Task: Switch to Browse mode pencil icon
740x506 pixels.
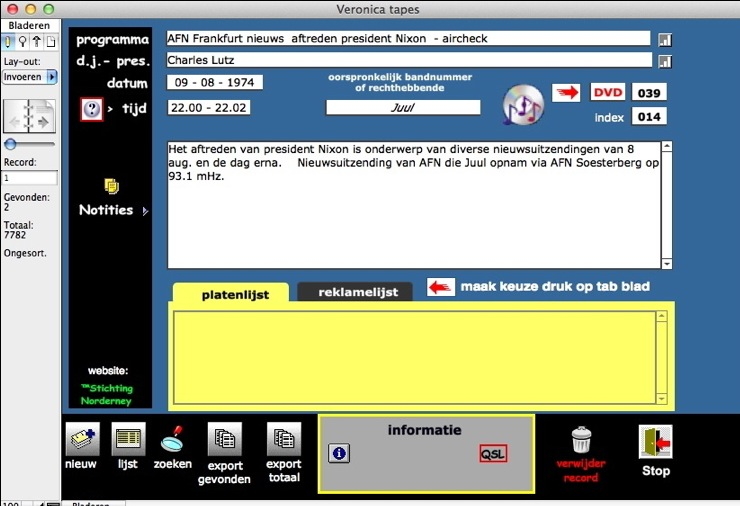Action: click(9, 42)
